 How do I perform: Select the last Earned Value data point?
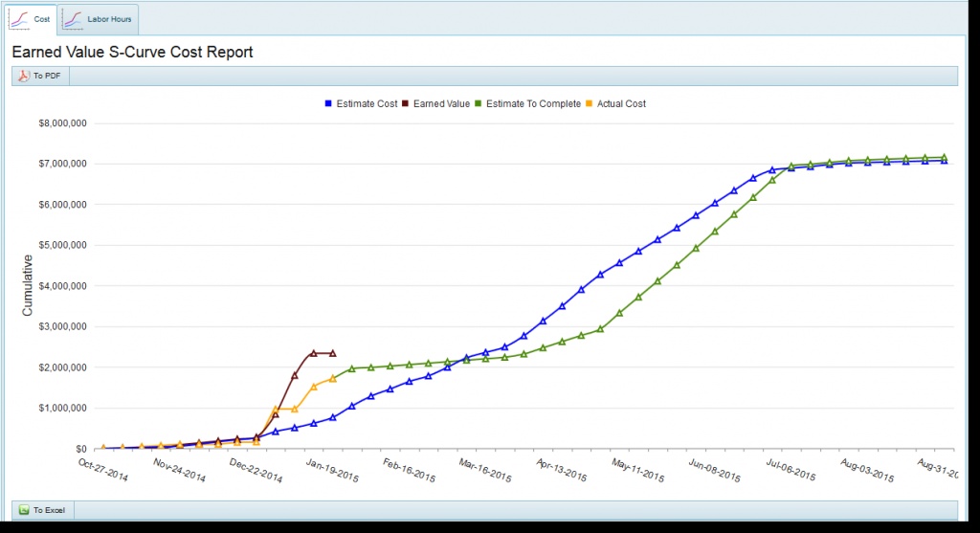pos(332,353)
